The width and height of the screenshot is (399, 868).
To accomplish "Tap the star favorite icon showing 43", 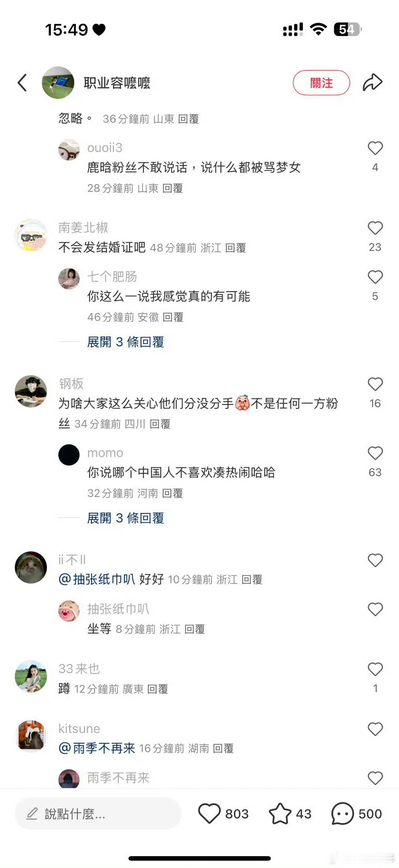I will pyautogui.click(x=280, y=813).
